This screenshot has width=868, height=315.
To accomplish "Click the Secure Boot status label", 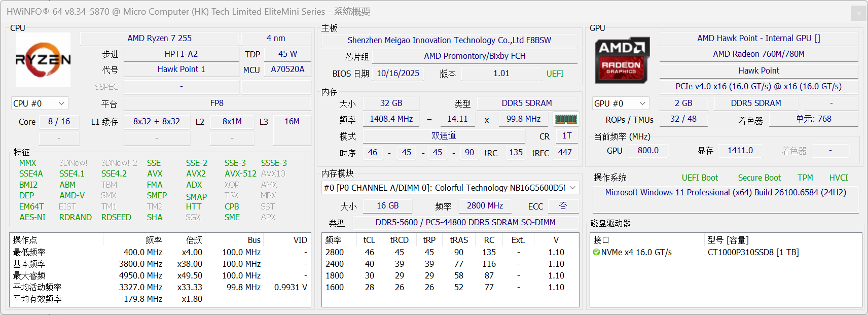I will [x=759, y=178].
